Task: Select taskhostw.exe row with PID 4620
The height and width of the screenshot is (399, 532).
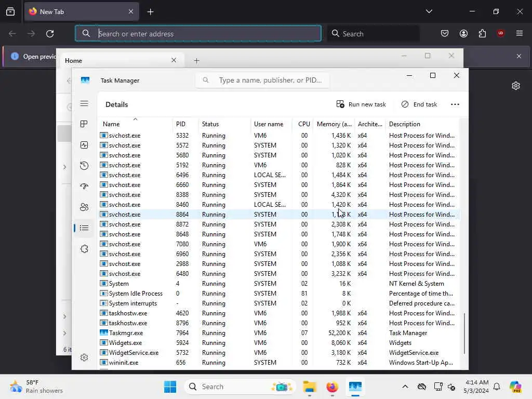Action: click(279, 313)
